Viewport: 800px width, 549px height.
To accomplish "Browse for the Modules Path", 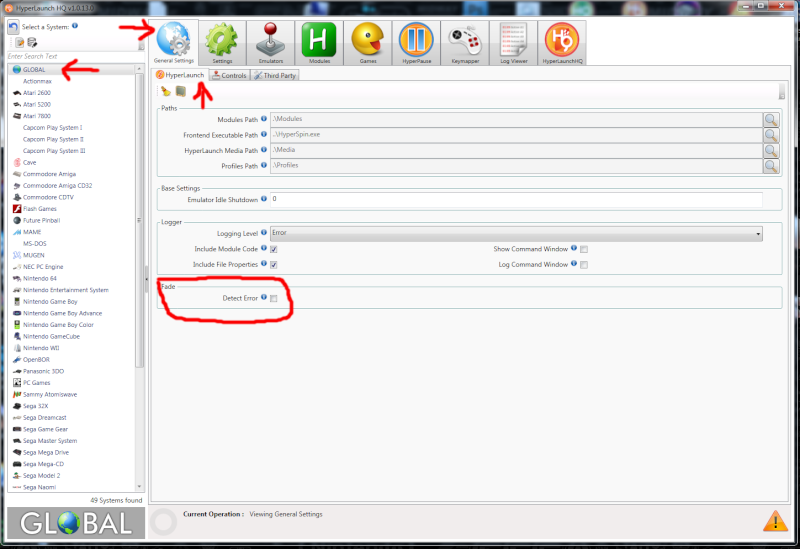I will pyautogui.click(x=771, y=120).
